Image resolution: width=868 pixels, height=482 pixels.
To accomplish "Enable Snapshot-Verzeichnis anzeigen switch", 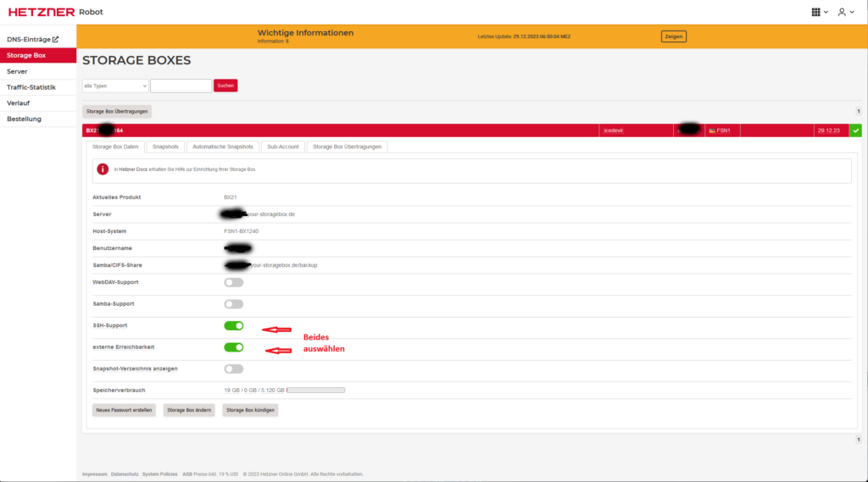I will (x=234, y=368).
